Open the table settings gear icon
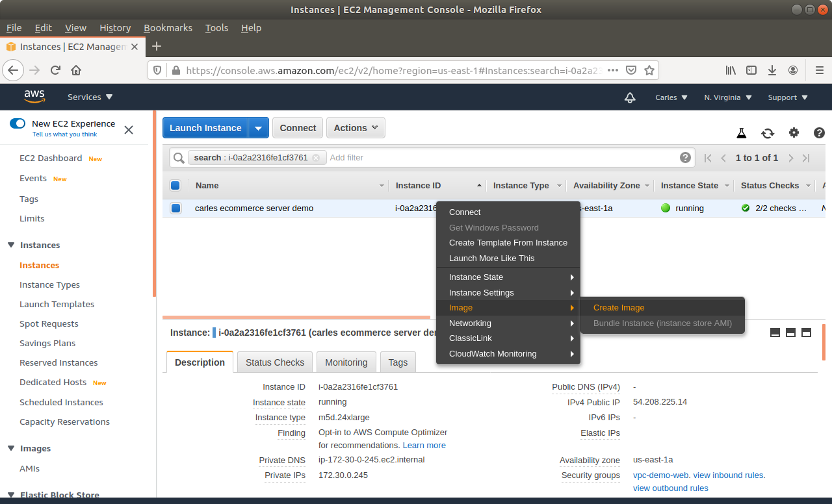 click(794, 132)
